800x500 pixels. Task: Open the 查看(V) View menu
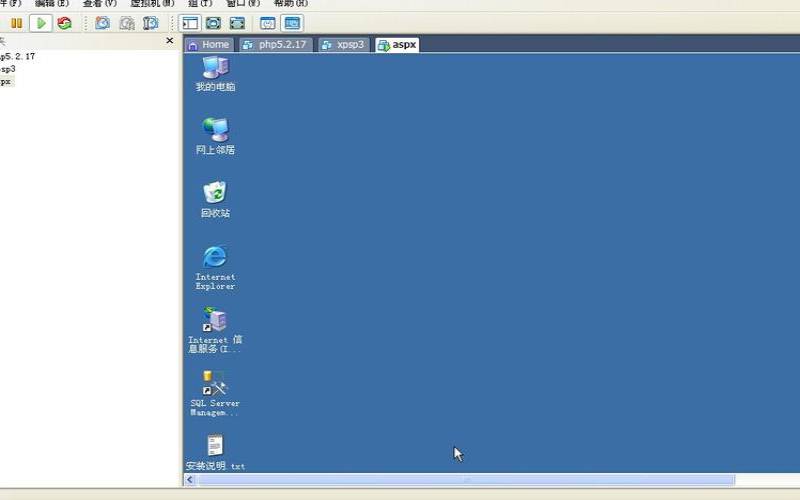pyautogui.click(x=99, y=3)
